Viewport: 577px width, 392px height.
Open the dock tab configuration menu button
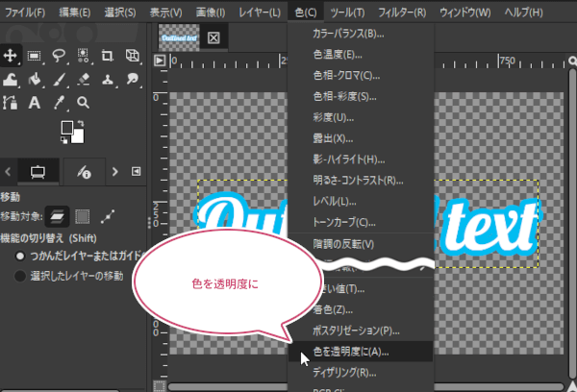(x=136, y=171)
